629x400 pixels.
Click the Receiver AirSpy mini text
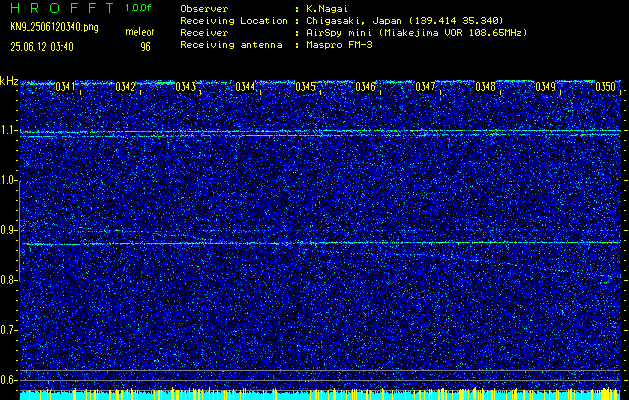pos(415,33)
